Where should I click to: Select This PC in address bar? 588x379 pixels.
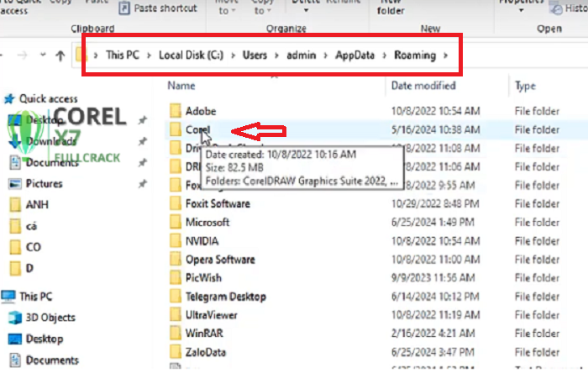pyautogui.click(x=123, y=55)
